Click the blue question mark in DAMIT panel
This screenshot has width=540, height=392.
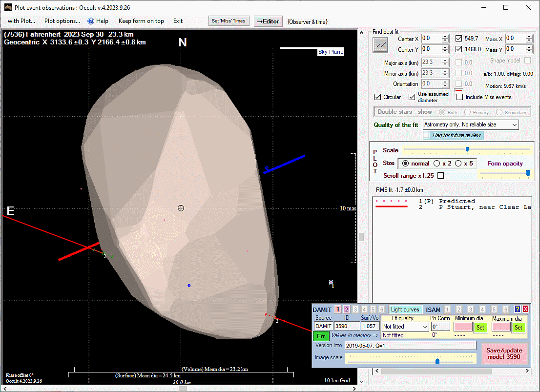(518, 309)
